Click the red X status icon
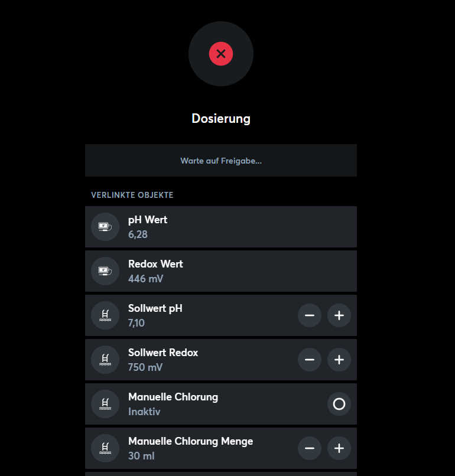The width and height of the screenshot is (455, 476). click(221, 54)
